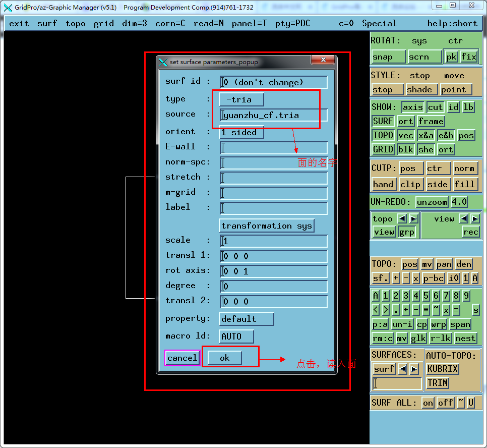487x448 pixels.
Task: Turn SURF ALL off
Action: pyautogui.click(x=445, y=403)
